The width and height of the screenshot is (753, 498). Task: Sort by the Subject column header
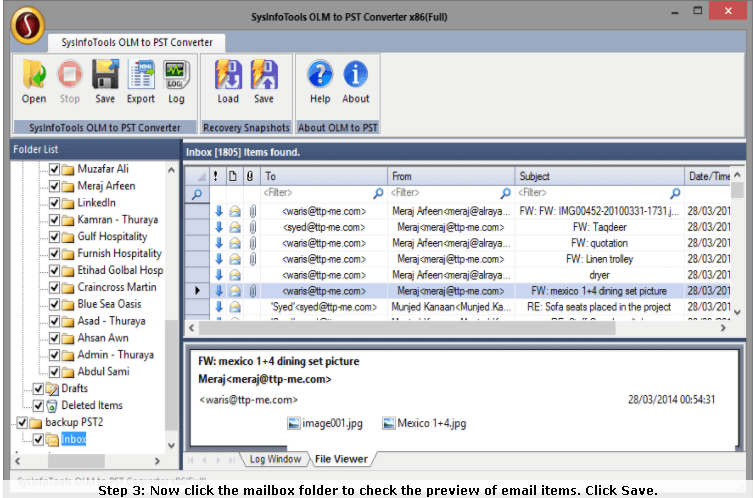[599, 176]
